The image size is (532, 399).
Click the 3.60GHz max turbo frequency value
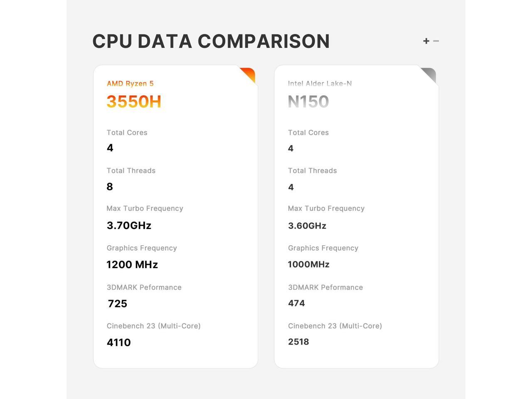(x=307, y=226)
